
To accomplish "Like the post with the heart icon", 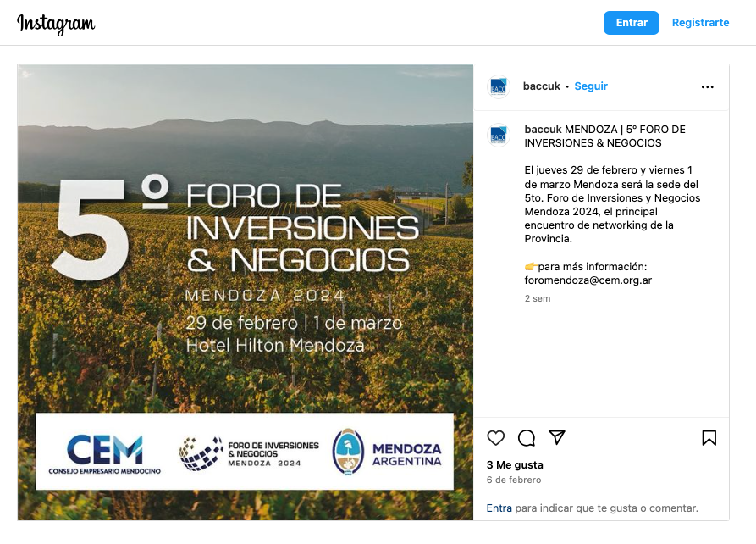I will pyautogui.click(x=496, y=438).
